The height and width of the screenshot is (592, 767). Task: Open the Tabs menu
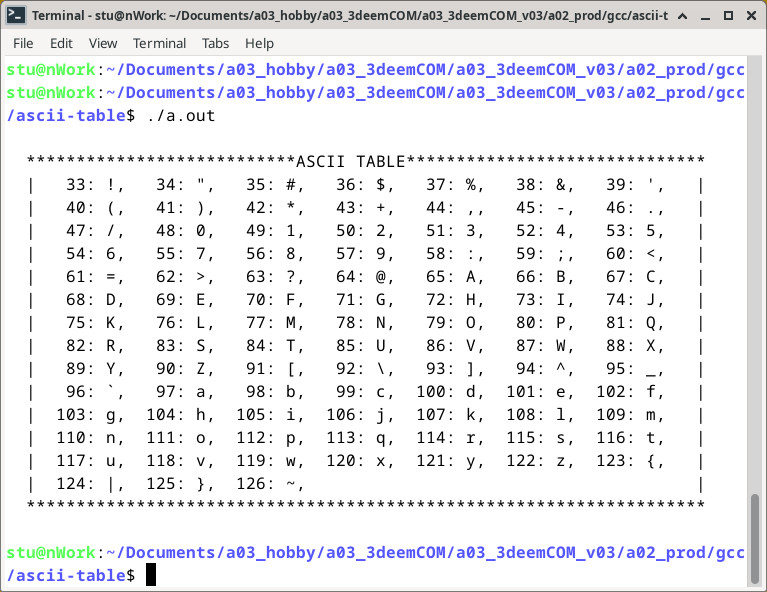215,43
